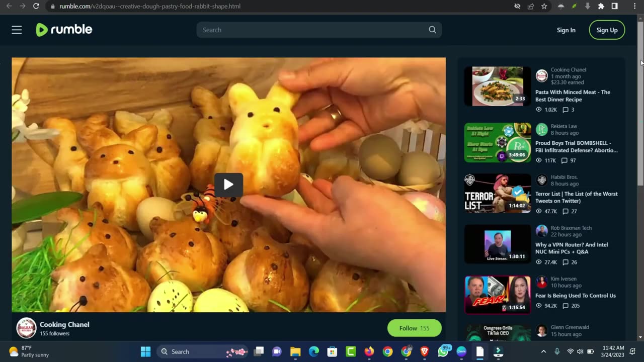This screenshot has width=644, height=362.
Task: Click comments icon showing 97
Action: click(565, 160)
